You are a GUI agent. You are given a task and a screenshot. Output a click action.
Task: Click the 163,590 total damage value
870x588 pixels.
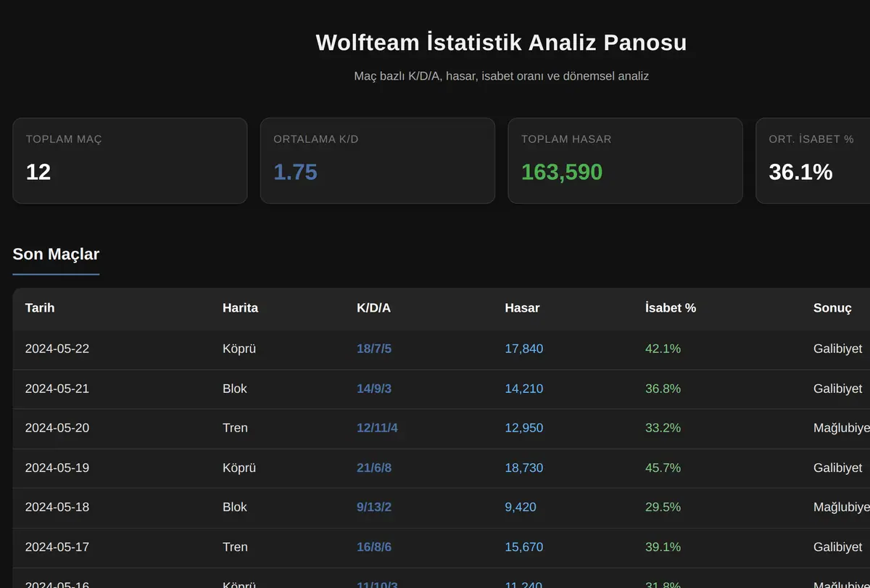tap(562, 172)
